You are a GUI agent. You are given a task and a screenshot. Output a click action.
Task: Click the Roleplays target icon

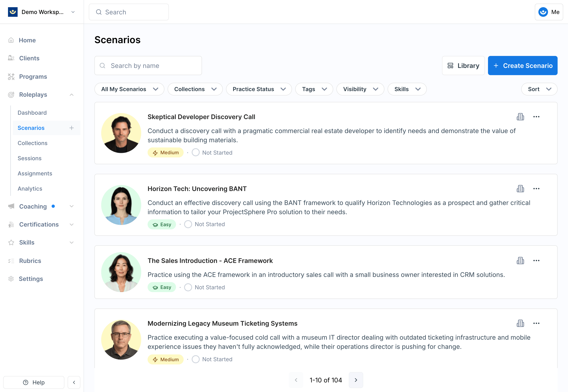11,95
